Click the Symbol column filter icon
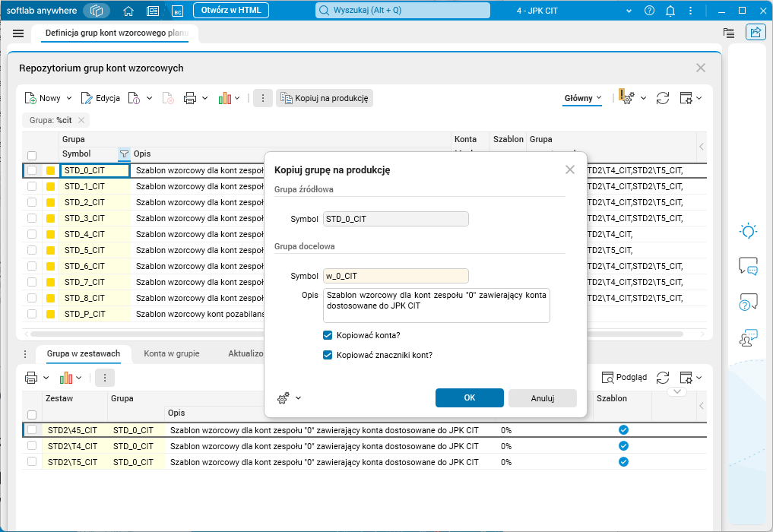 click(124, 154)
